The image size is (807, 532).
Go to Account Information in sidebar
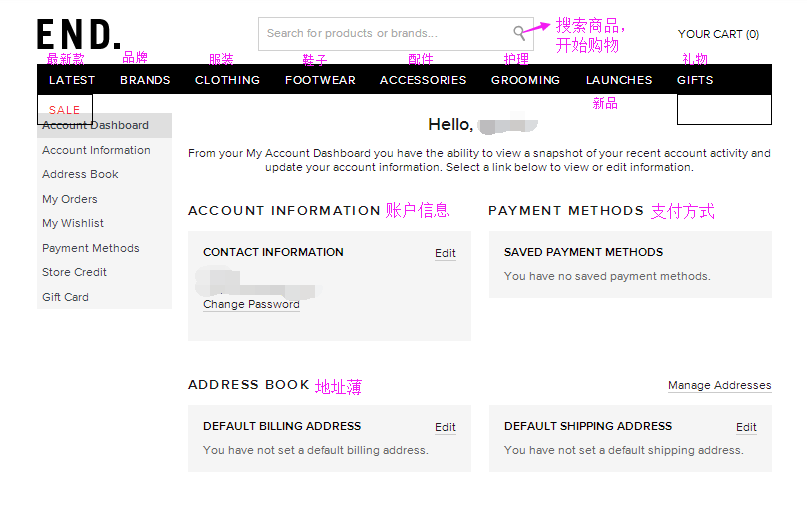[96, 150]
